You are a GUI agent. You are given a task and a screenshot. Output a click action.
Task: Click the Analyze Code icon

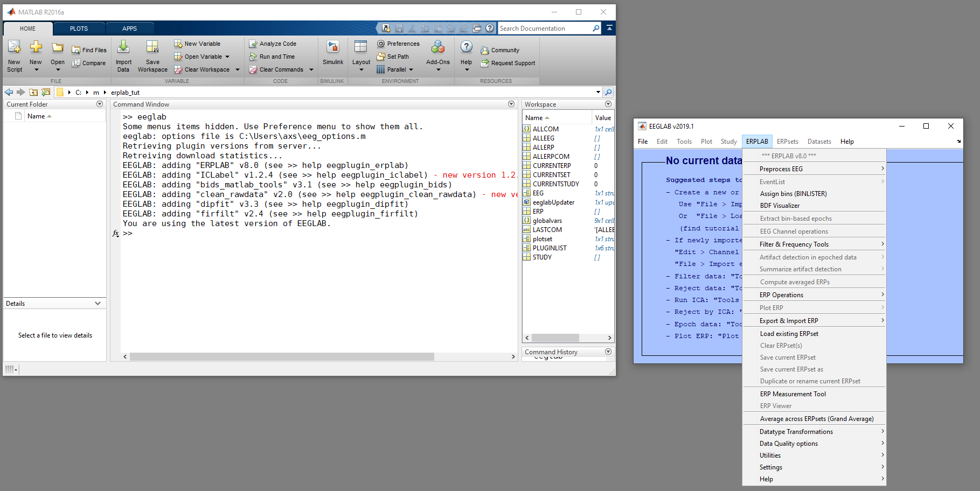click(253, 44)
